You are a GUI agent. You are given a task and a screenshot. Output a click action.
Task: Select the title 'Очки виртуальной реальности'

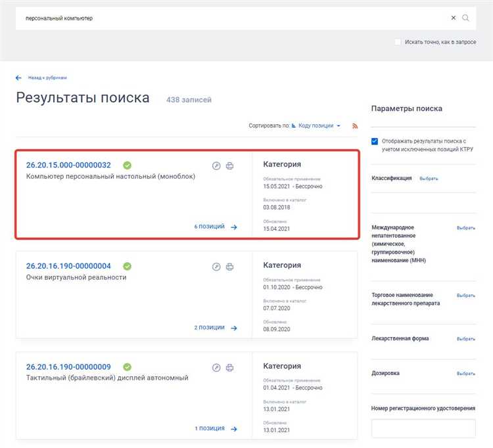tap(76, 277)
